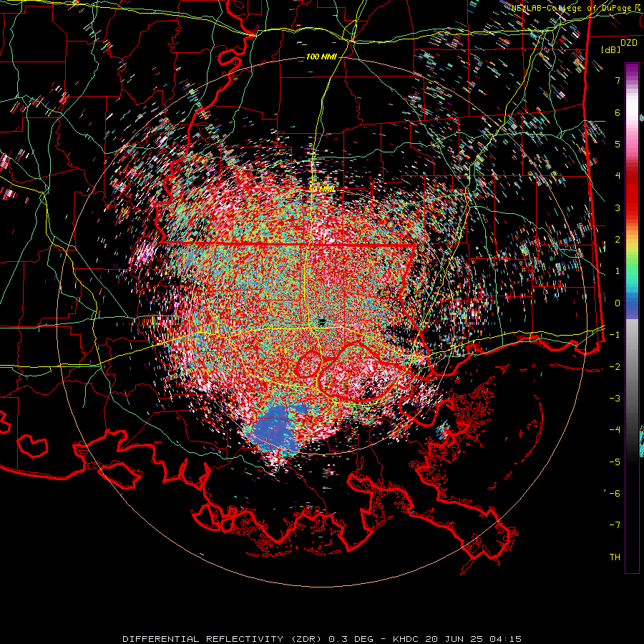Pick the gray segment of the color bar near -2 dB

point(632,366)
